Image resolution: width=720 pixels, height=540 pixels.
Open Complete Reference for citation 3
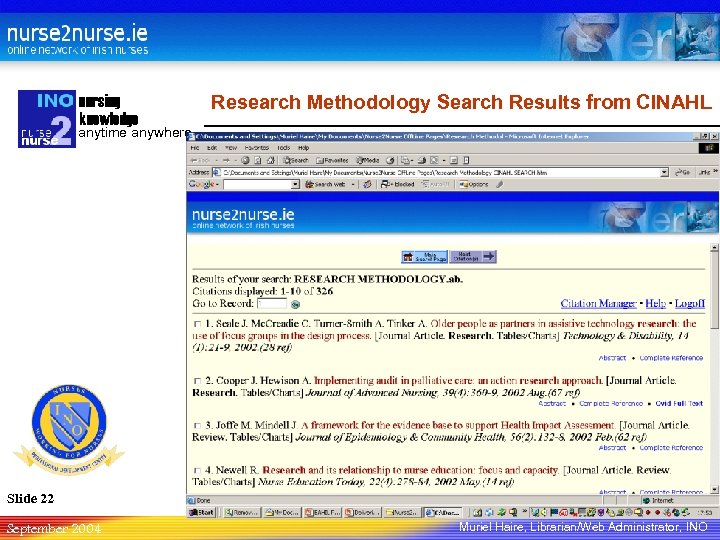671,447
